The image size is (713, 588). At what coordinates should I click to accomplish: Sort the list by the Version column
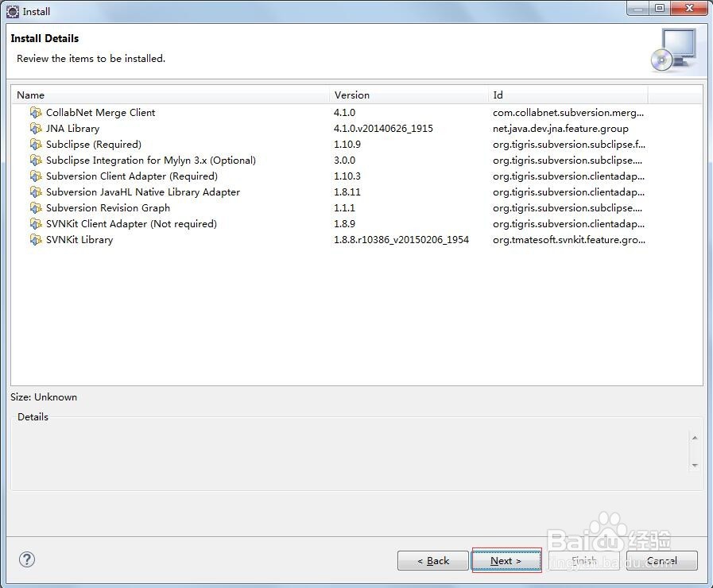coord(409,95)
